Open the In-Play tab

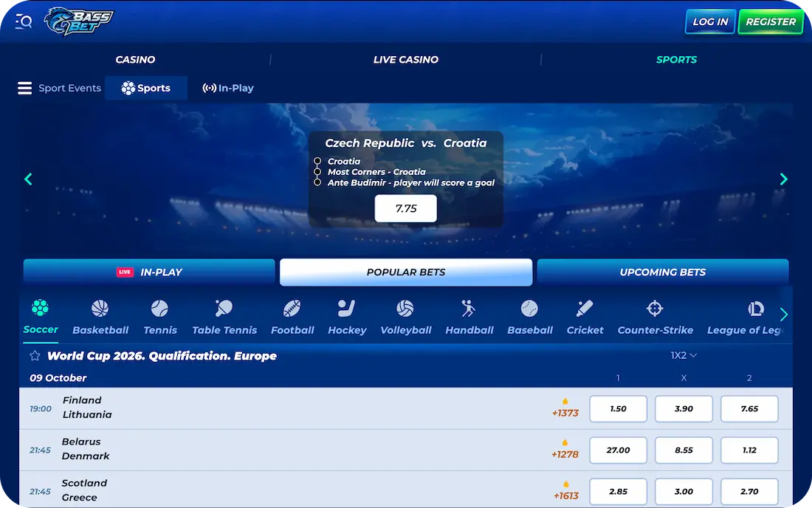227,88
